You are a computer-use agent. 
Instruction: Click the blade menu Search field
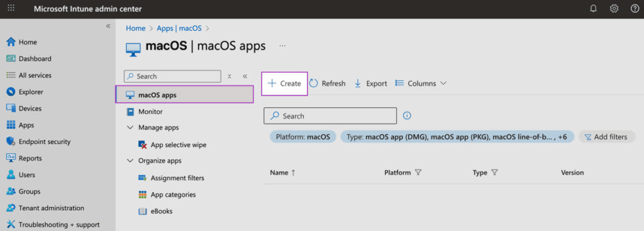pyautogui.click(x=172, y=76)
